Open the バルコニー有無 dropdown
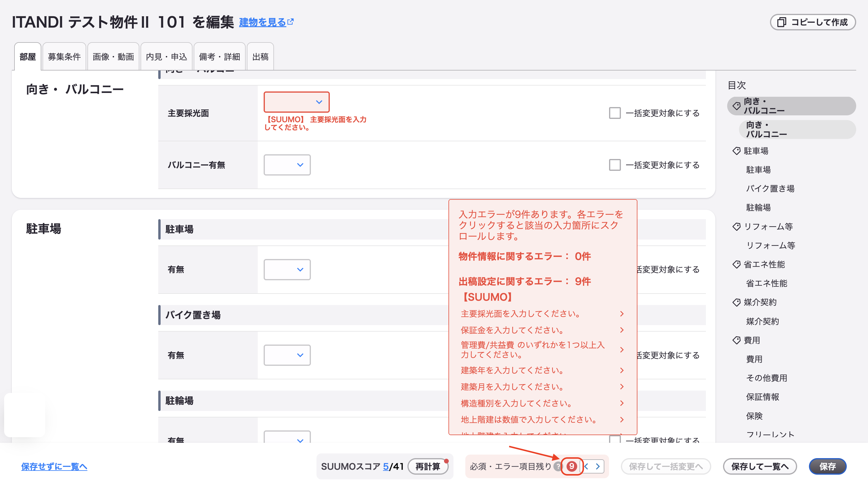This screenshot has height=490, width=868. click(287, 165)
